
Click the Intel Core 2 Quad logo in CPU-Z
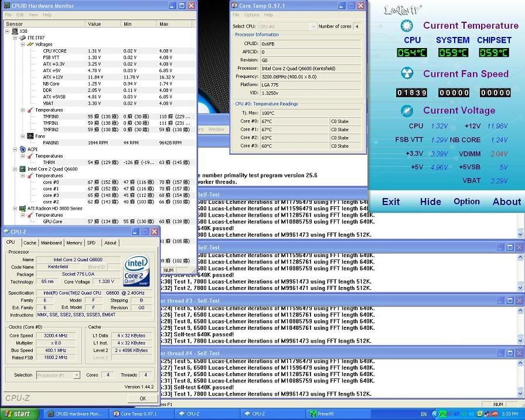click(x=137, y=271)
